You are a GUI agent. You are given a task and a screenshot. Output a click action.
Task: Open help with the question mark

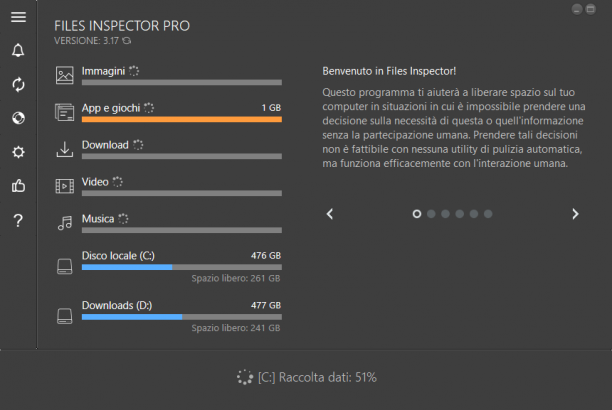(18, 221)
